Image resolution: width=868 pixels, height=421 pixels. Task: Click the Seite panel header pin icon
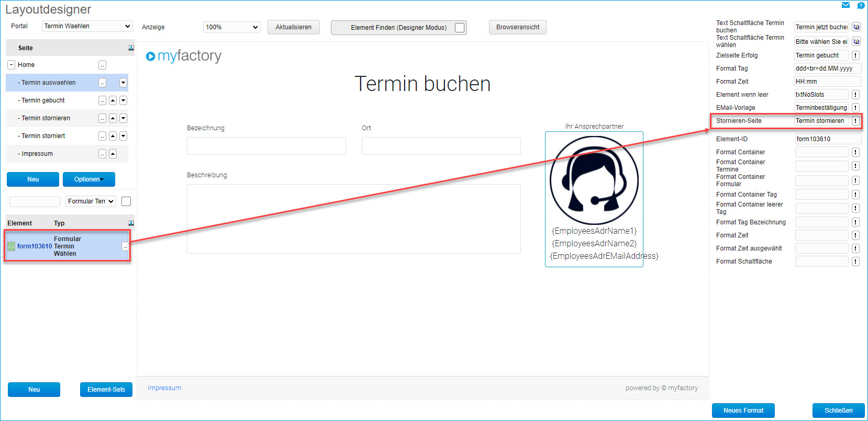point(131,48)
